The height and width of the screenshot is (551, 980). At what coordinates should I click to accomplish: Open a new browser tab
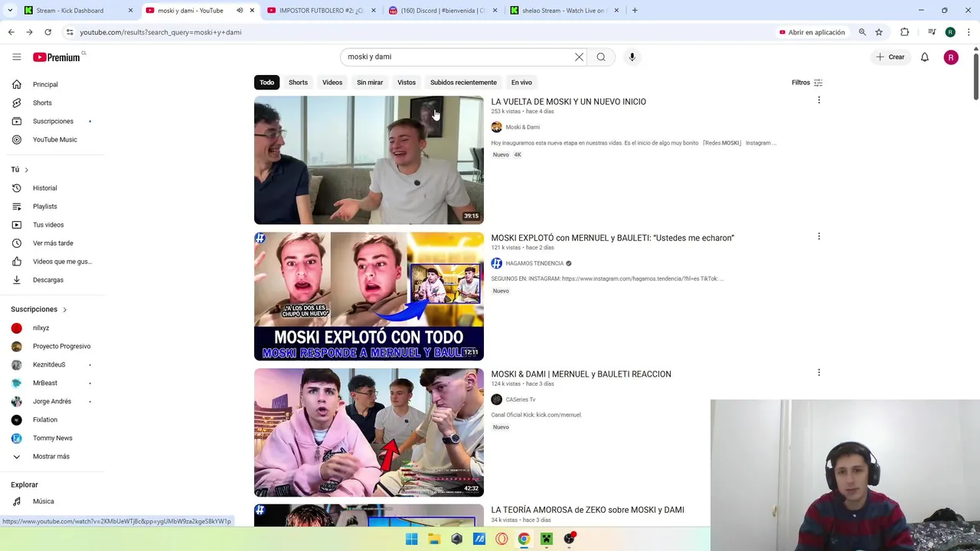[x=635, y=11]
